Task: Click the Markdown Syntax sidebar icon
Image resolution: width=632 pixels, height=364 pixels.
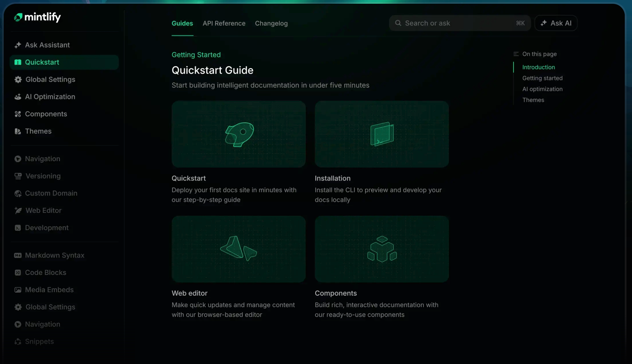Action: point(18,255)
